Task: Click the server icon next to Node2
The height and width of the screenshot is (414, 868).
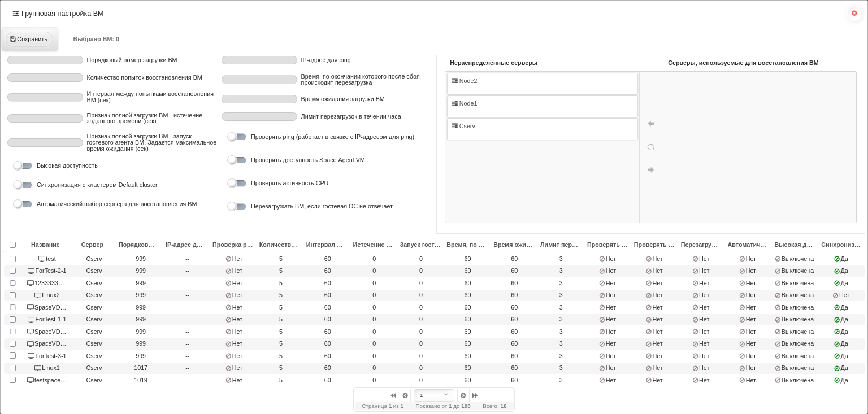Action: [454, 81]
